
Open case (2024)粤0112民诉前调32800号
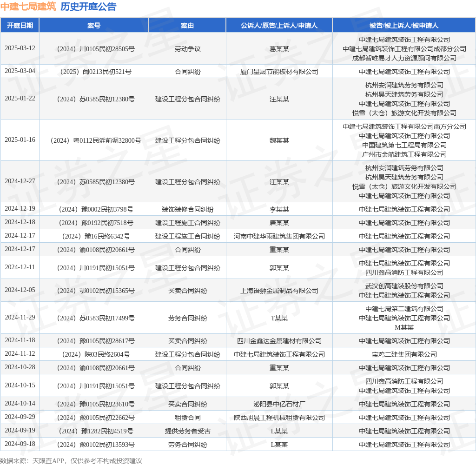pos(96,140)
